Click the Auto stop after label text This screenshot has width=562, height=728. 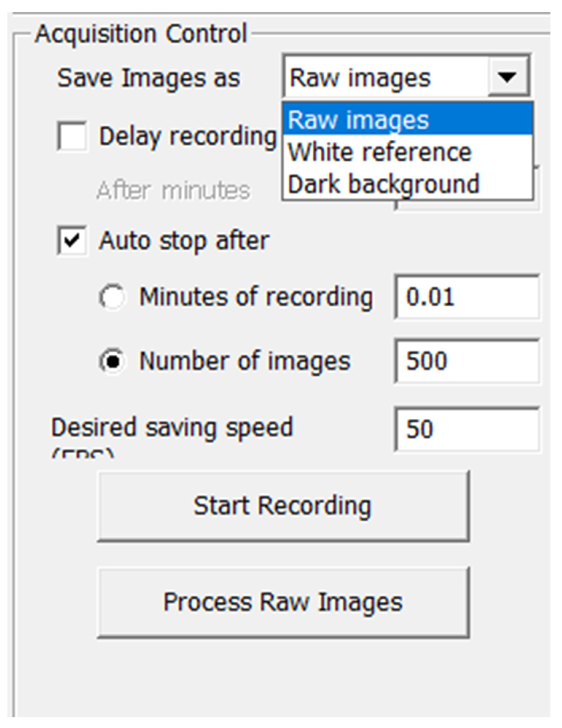click(184, 240)
